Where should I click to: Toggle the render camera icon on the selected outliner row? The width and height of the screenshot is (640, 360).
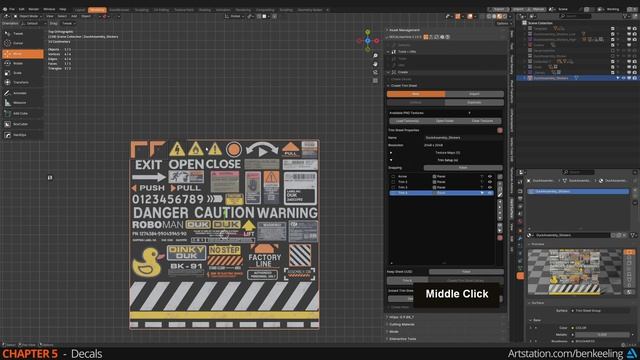pos(635,78)
